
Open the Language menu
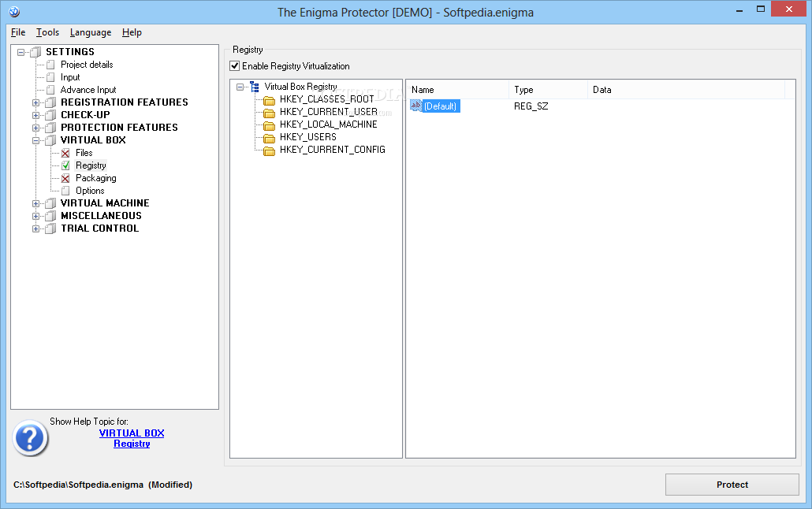(91, 32)
